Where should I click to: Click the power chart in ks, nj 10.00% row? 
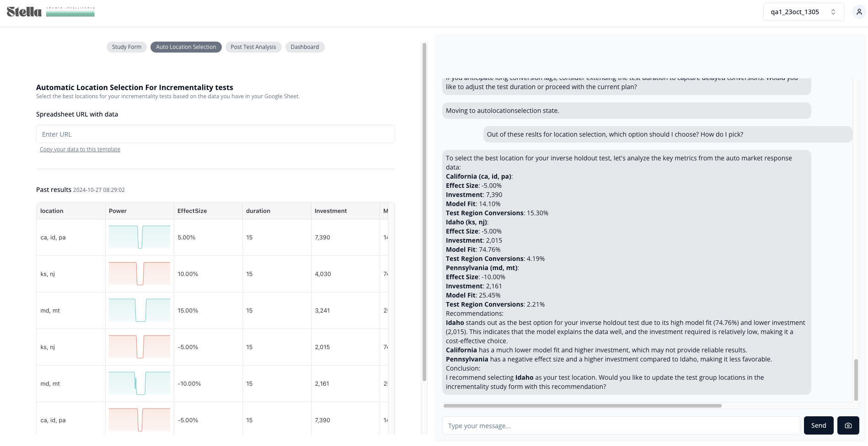click(x=139, y=274)
